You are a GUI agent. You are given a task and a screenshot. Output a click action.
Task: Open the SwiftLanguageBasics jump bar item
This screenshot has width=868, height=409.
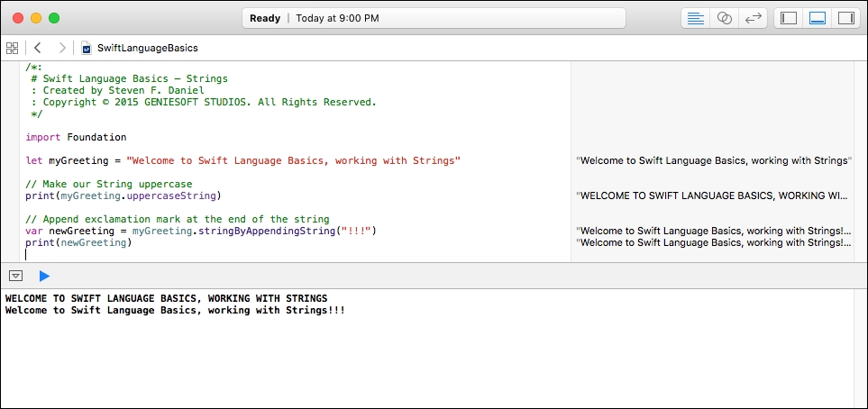point(147,48)
